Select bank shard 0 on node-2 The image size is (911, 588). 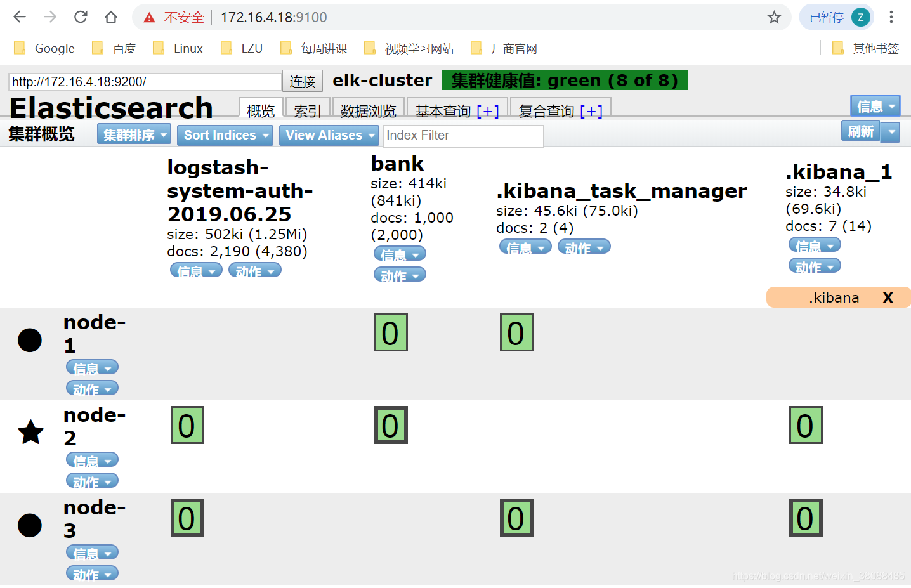click(391, 425)
